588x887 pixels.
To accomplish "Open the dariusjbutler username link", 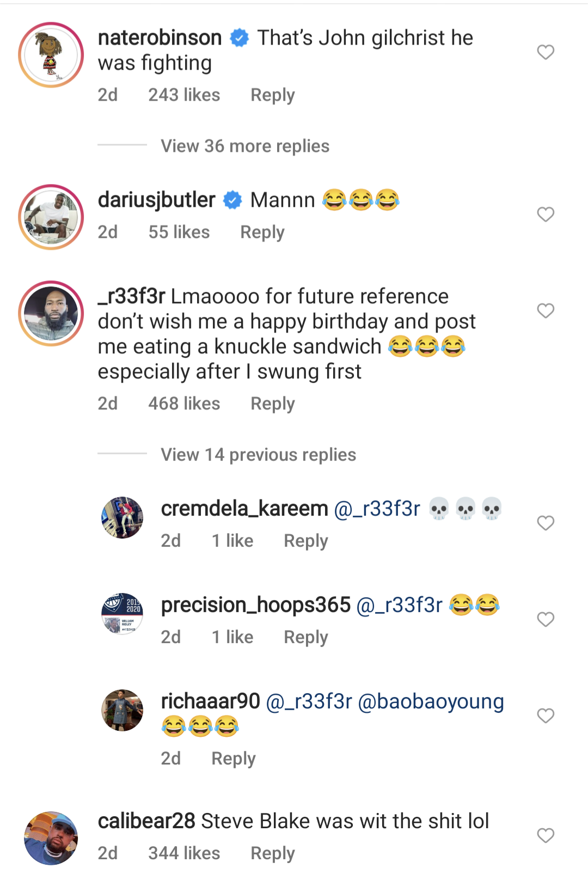I will (x=157, y=200).
